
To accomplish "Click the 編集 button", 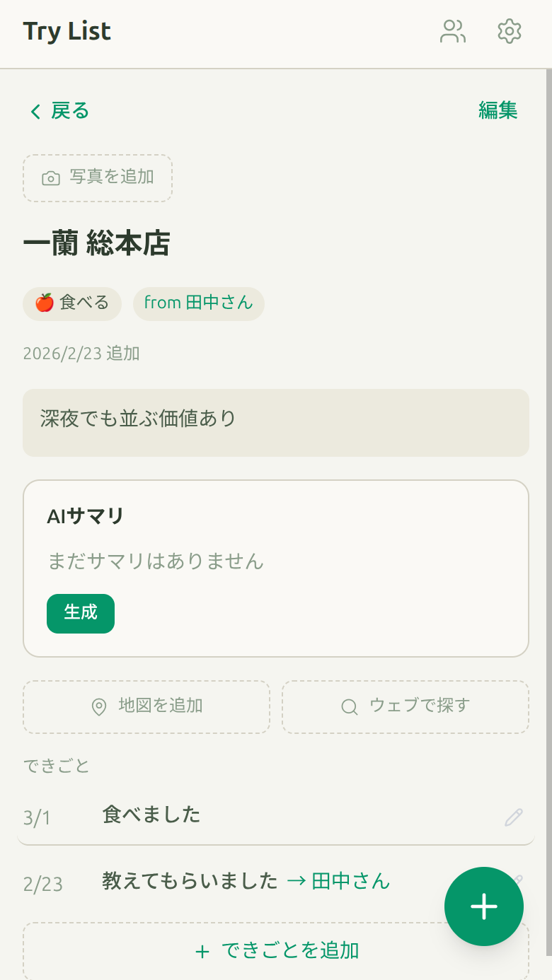I will click(x=498, y=111).
